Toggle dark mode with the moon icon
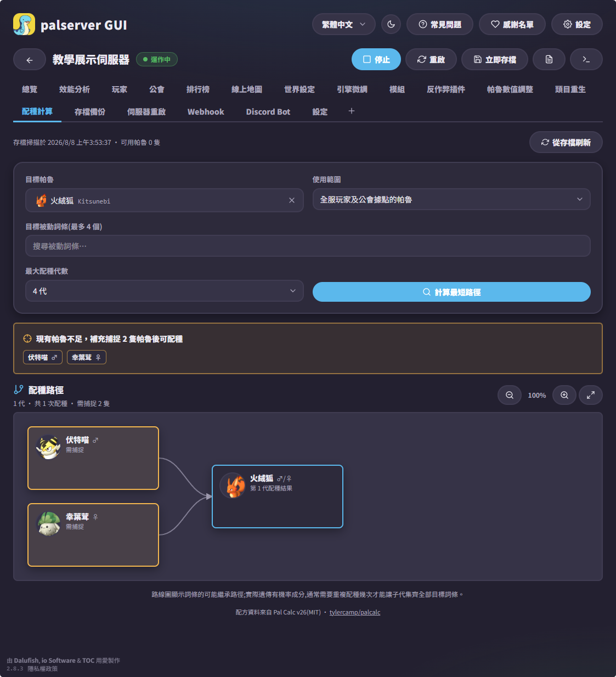Image resolution: width=616 pixels, height=677 pixels. pyautogui.click(x=391, y=24)
